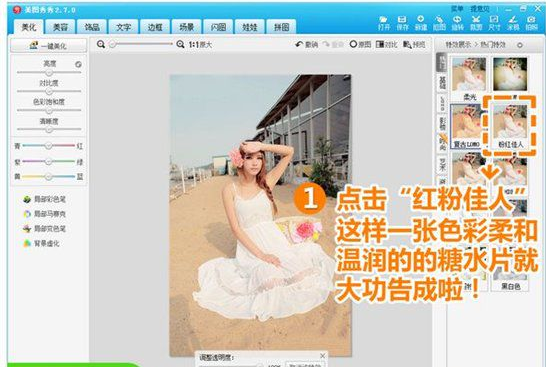Switch to the 边框 tab
This screenshot has width=546, height=367.
155,27
